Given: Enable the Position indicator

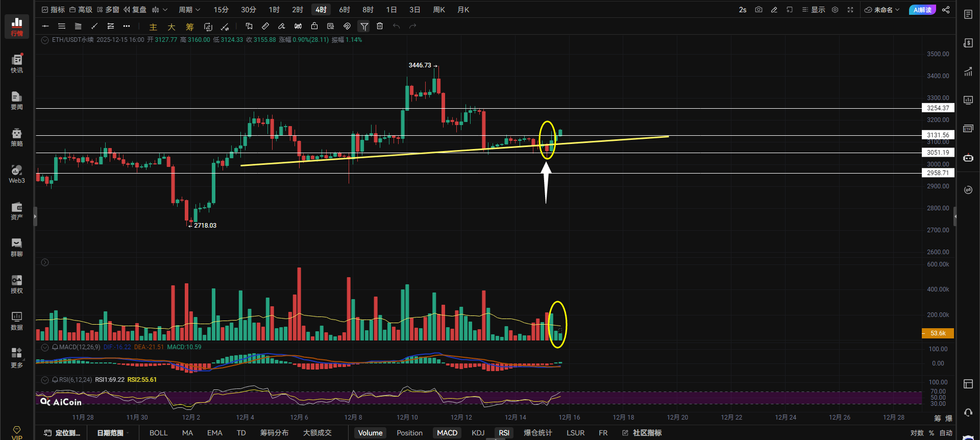Looking at the screenshot, I should [410, 433].
